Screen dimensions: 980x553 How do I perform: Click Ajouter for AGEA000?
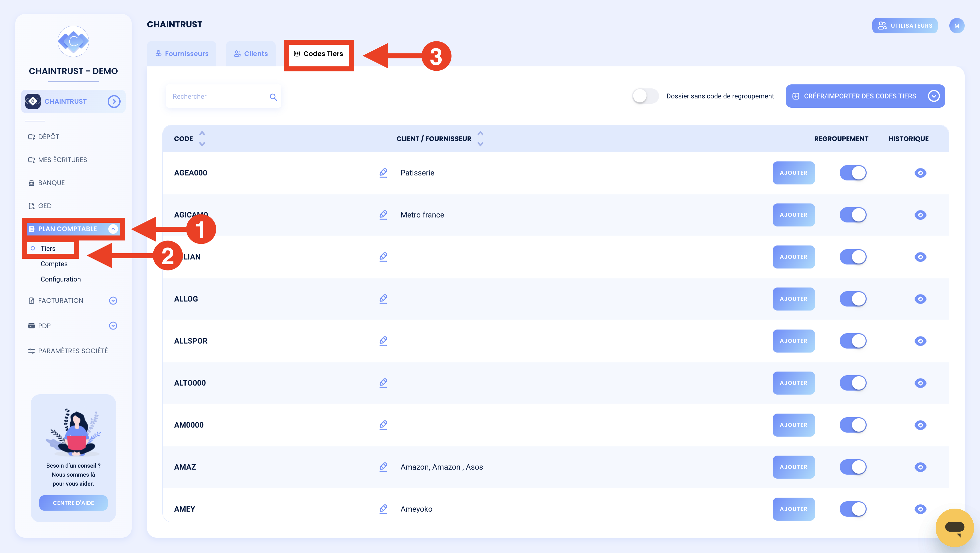pyautogui.click(x=794, y=173)
